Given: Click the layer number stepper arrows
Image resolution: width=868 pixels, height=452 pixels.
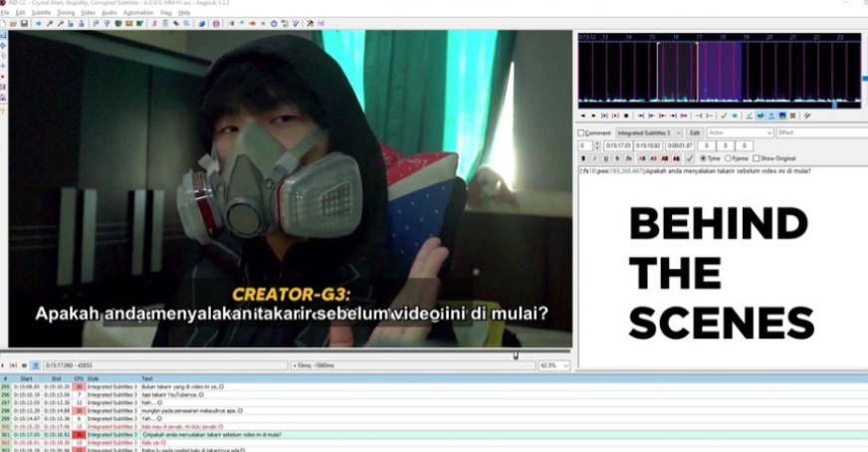Looking at the screenshot, I should click(x=597, y=145).
